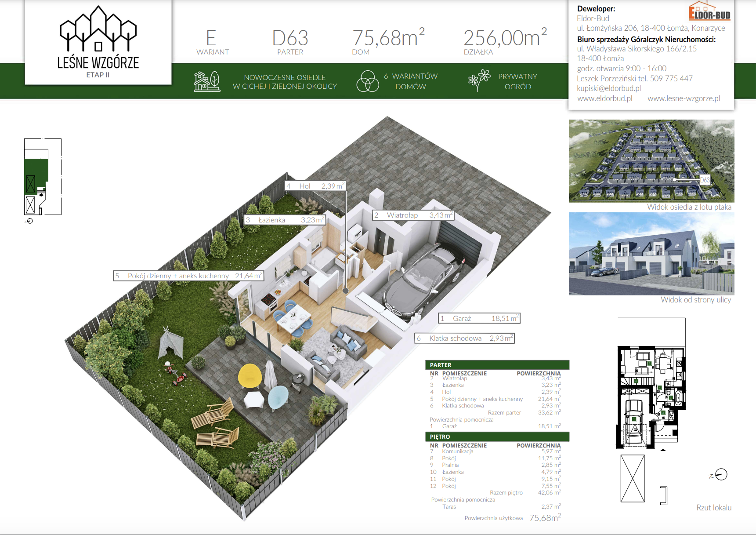This screenshot has height=535, width=756.
Task: Click the small compass under plot diagram
Action: [x=29, y=221]
